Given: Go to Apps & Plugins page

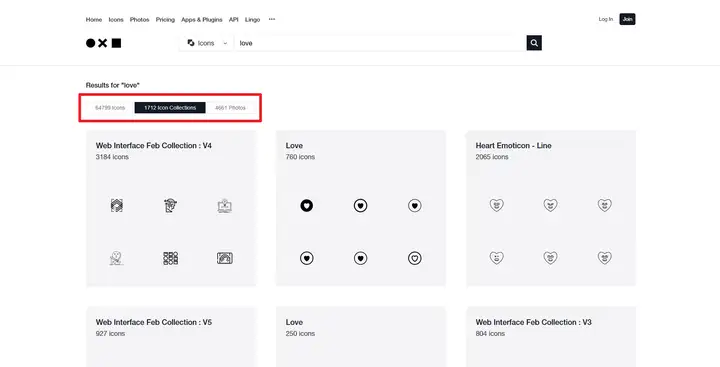Looking at the screenshot, I should 202,19.
